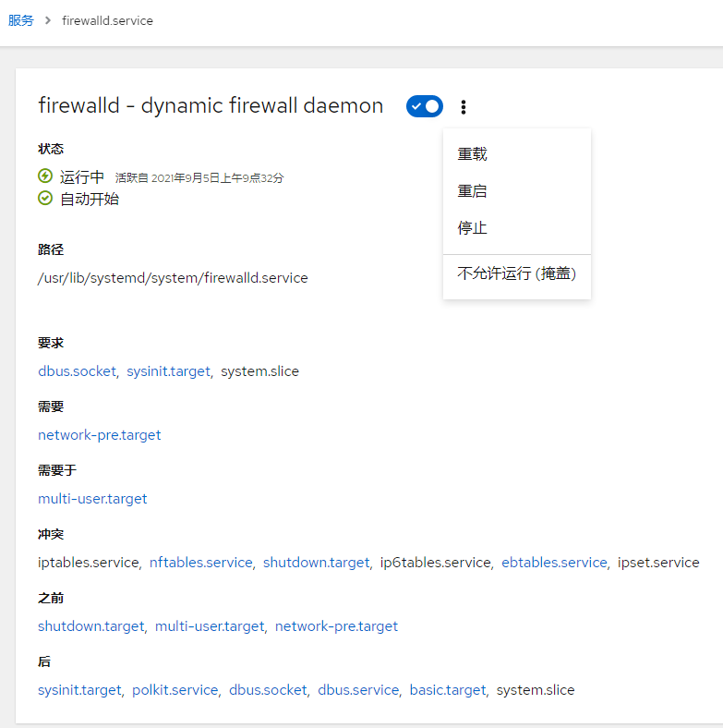Open dbus.socket under 后
Screen dimensions: 723x728
pyautogui.click(x=268, y=690)
